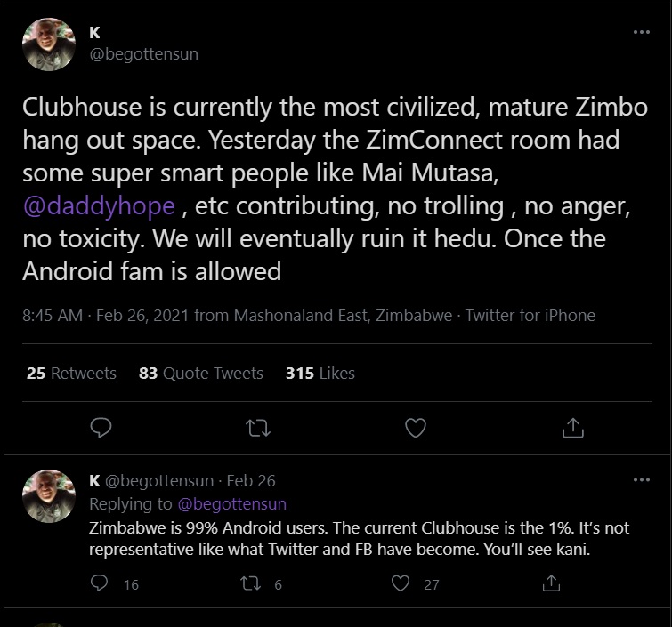Open the main tweet author's profile picture
The image size is (672, 627).
tap(49, 44)
